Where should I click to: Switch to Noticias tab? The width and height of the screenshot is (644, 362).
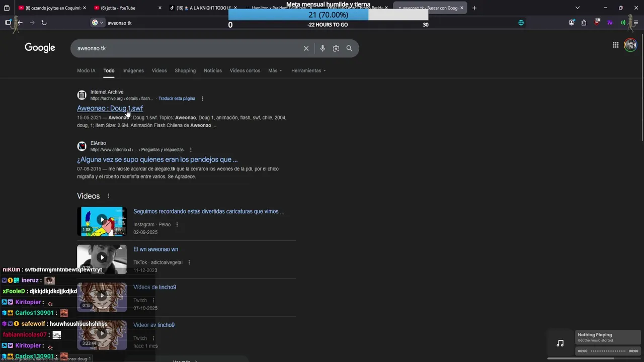tap(213, 71)
